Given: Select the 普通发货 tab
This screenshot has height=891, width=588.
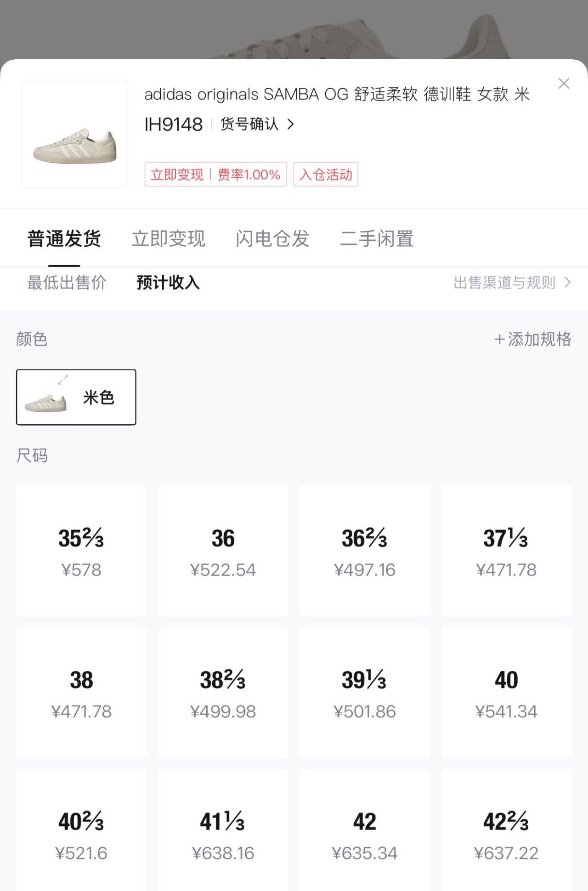Looking at the screenshot, I should pos(64,239).
